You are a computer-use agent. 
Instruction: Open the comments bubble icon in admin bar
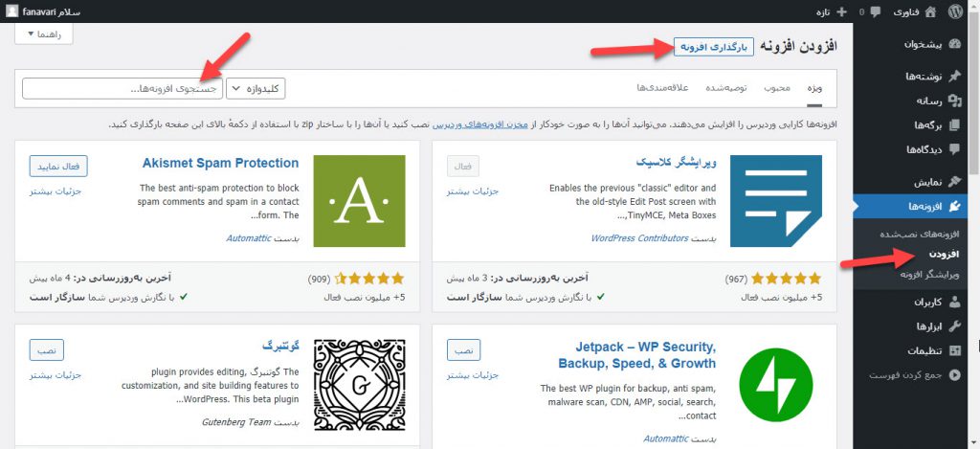pos(876,11)
